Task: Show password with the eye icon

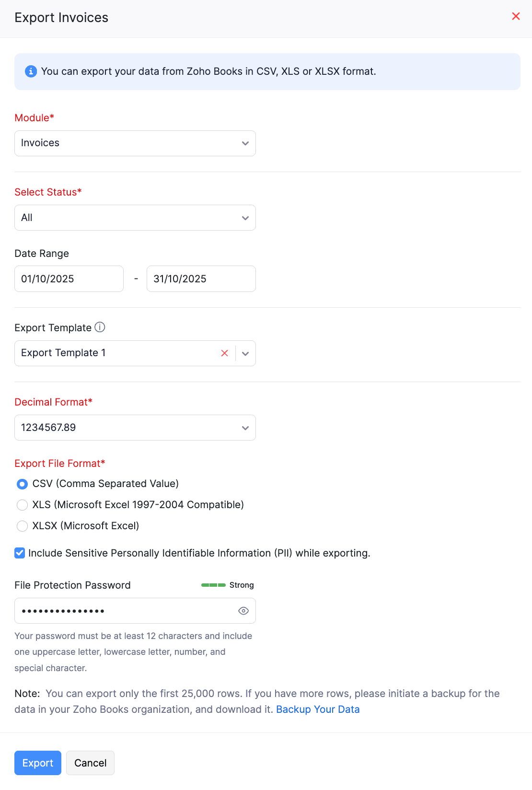Action: 243,611
